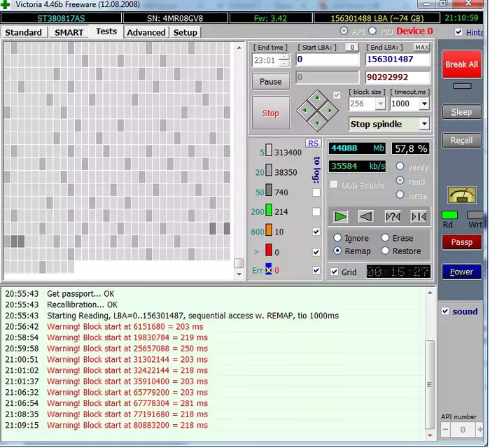Image resolution: width=490 pixels, height=448 pixels.
Task: Enable logging for 200 ms blocks
Action: click(x=316, y=212)
